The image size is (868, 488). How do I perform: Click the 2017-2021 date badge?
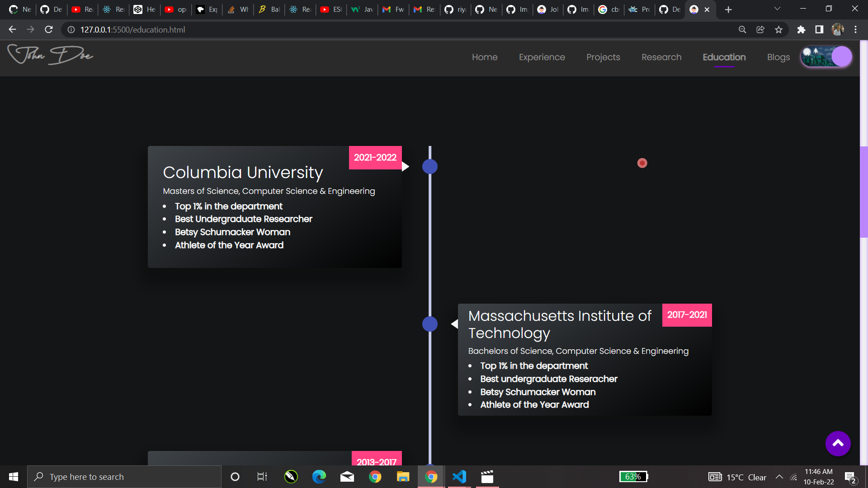tap(687, 315)
